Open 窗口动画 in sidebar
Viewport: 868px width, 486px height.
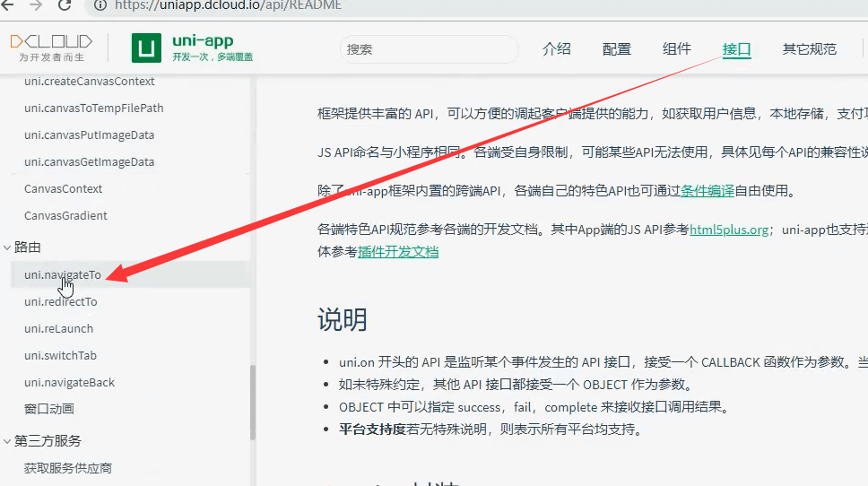pyautogui.click(x=48, y=409)
